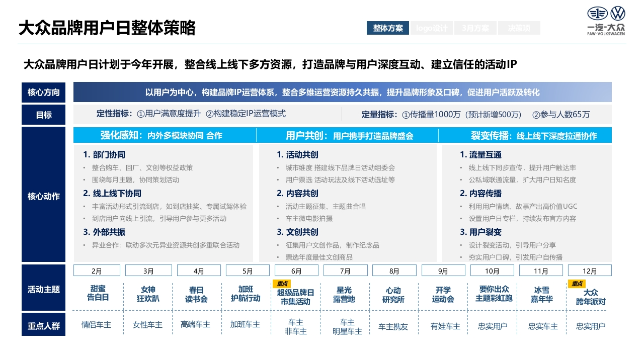
Task: Click the 2. 内容共创 heading
Action: click(297, 194)
